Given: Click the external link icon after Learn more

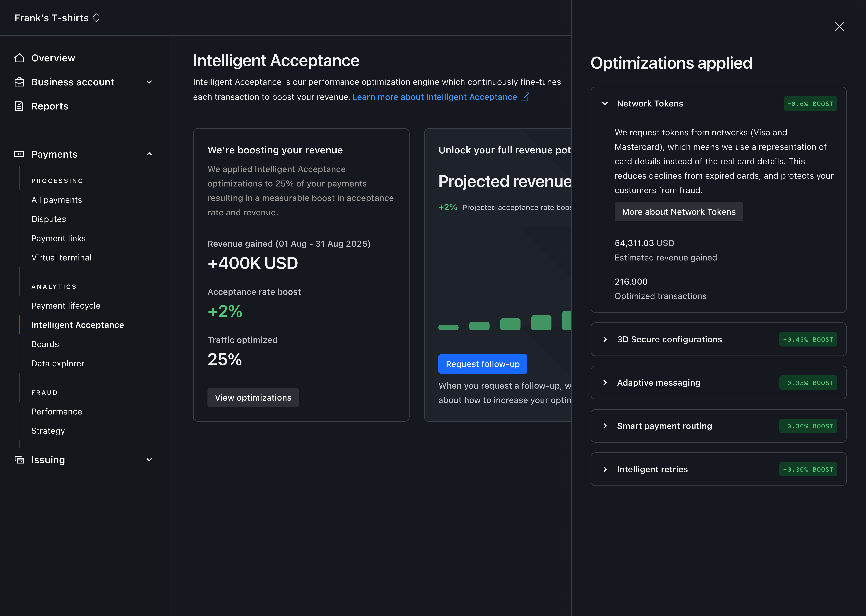Looking at the screenshot, I should click(x=525, y=97).
